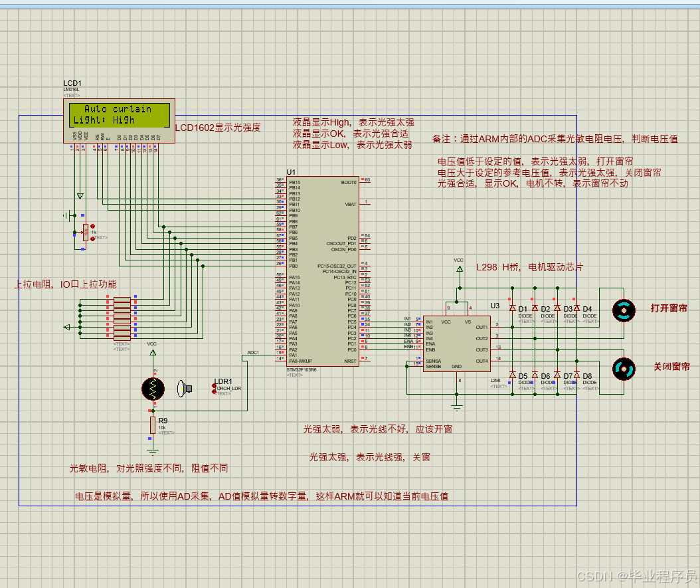Select the D1 diode symbol
The image size is (700, 588).
[513, 308]
